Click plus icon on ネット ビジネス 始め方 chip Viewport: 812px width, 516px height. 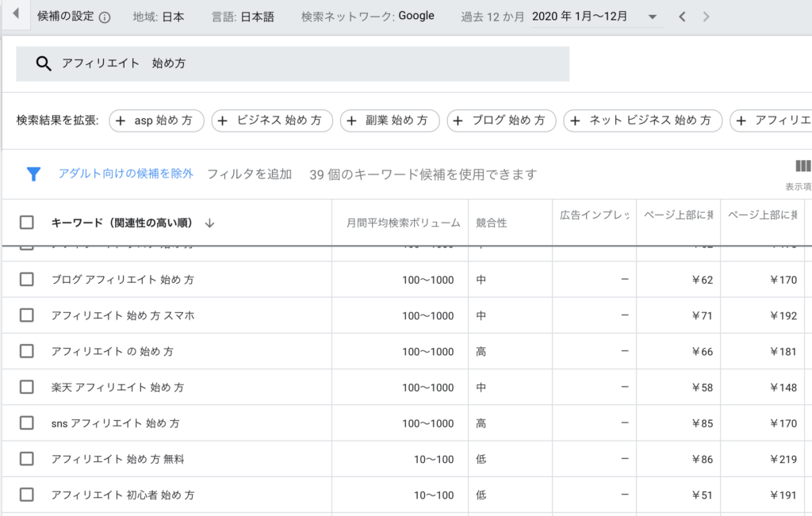coord(575,121)
